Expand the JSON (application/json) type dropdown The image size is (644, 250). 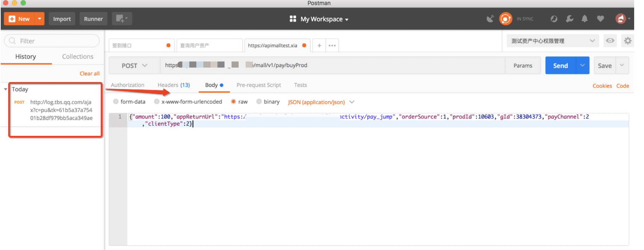tap(321, 102)
